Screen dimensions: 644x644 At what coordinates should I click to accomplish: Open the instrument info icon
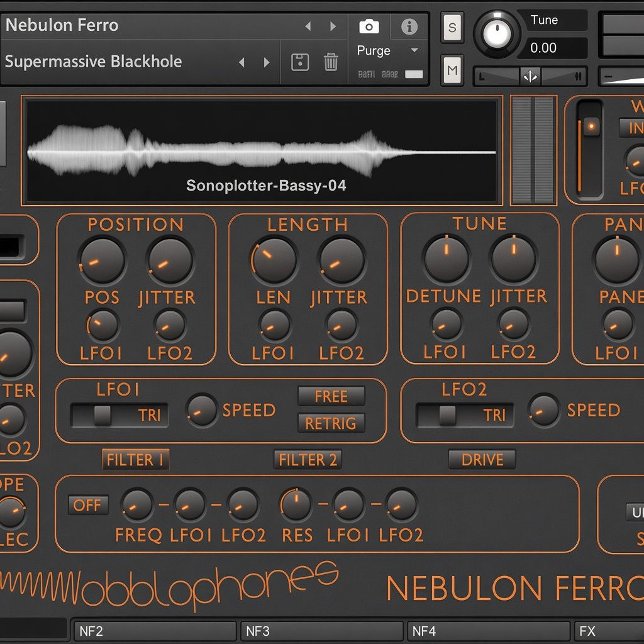pyautogui.click(x=409, y=26)
